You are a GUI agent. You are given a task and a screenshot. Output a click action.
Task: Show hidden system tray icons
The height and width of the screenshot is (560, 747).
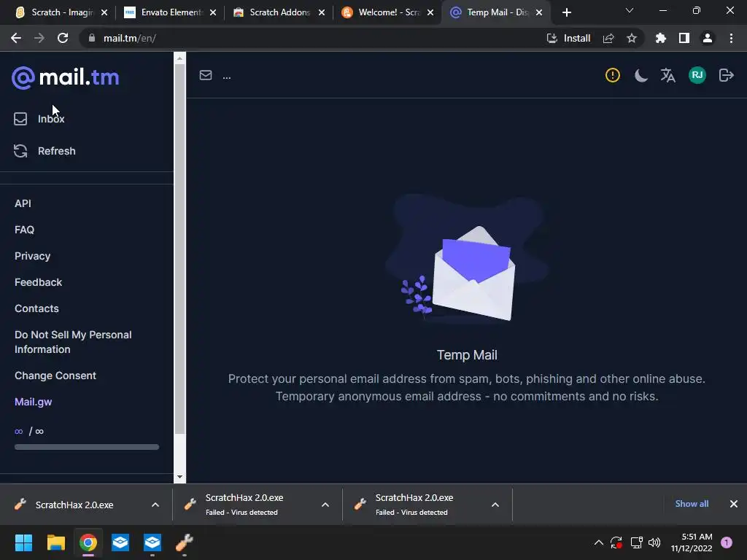[x=598, y=542]
